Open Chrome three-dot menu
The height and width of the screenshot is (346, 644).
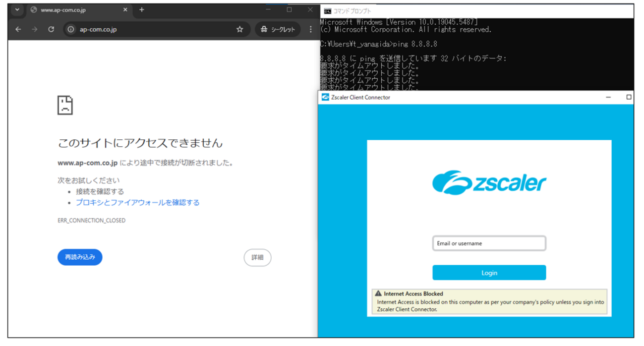(311, 29)
